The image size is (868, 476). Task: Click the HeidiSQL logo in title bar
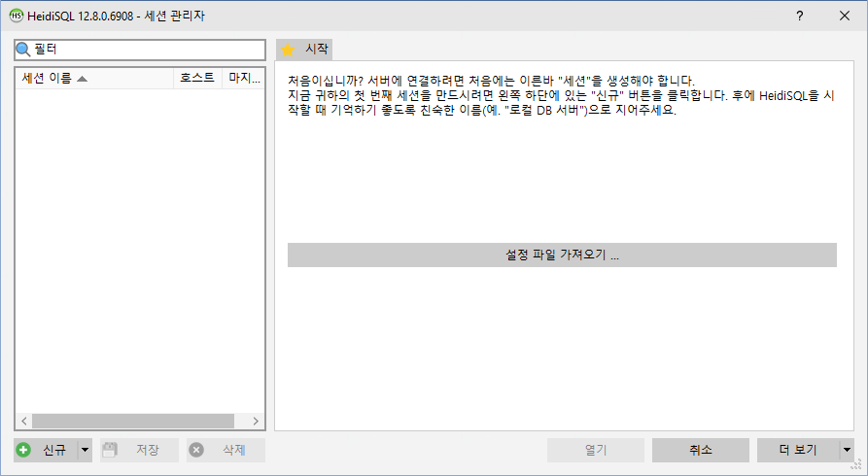coord(17,16)
